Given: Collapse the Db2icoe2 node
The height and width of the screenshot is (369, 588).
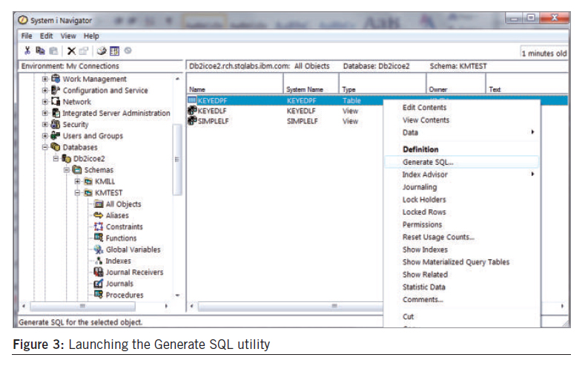Looking at the screenshot, I should point(56,158).
